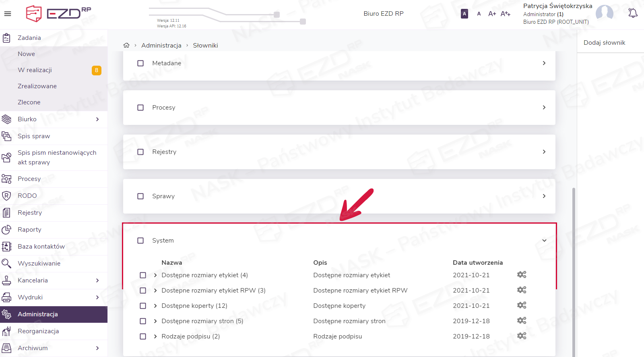This screenshot has width=644, height=357.
Task: Select checkbox for Dostępne rozmiary stron
Action: [143, 321]
